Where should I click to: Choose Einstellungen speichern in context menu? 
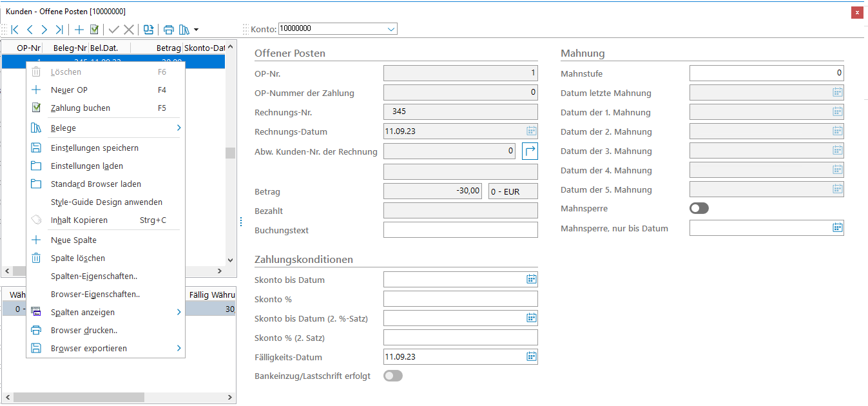tap(95, 148)
